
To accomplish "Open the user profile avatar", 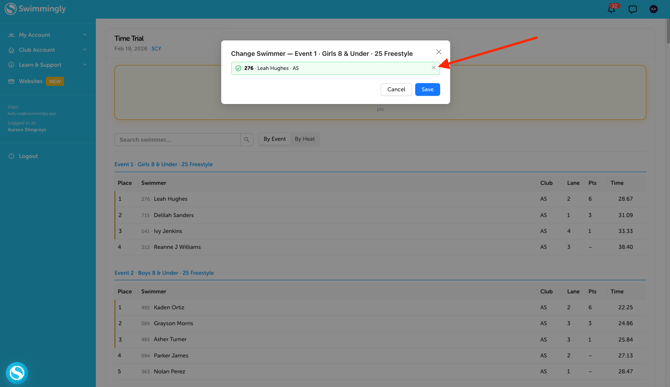I will click(x=653, y=9).
